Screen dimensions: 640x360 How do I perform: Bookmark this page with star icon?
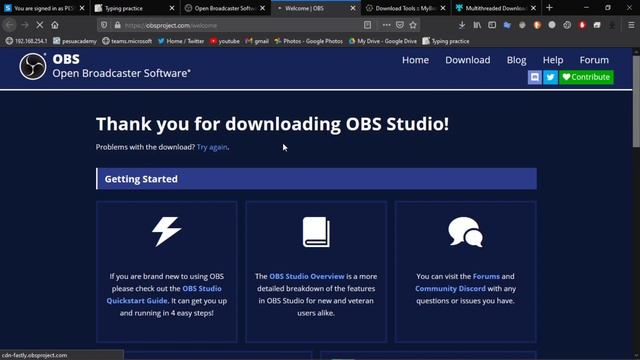point(413,25)
